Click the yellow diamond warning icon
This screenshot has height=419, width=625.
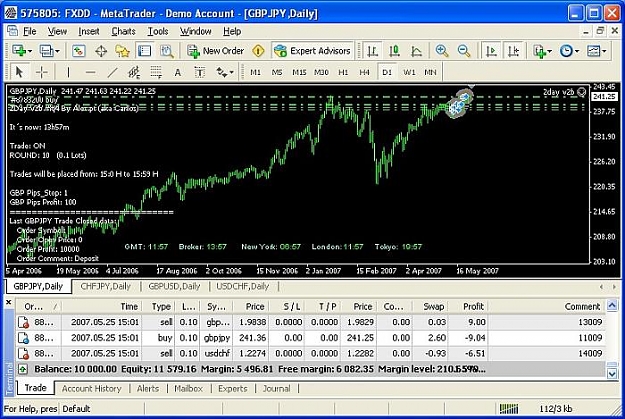click(x=258, y=51)
